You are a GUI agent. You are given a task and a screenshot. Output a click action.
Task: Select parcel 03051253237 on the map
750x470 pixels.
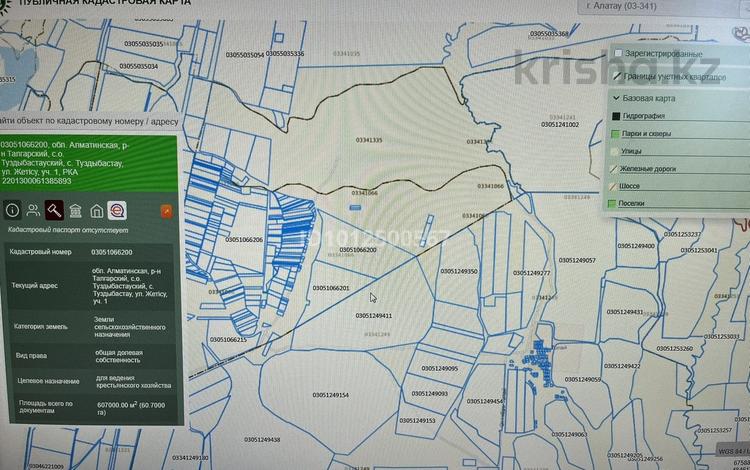coord(682,234)
